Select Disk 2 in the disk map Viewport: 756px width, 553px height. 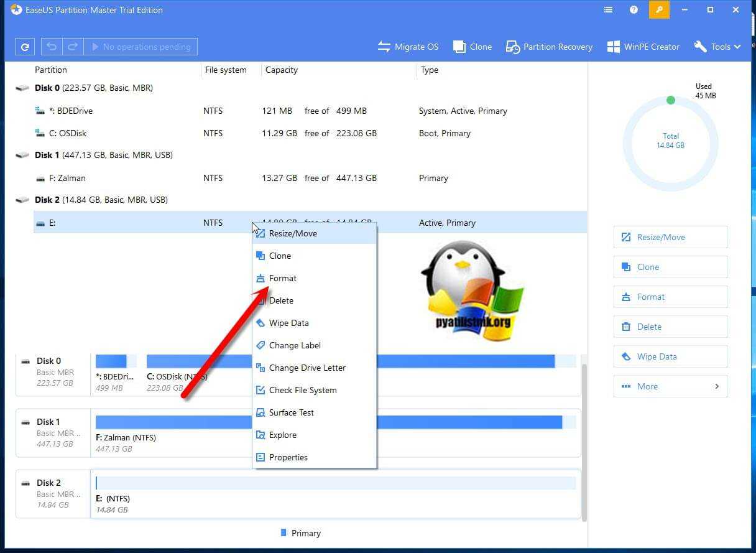click(x=53, y=493)
